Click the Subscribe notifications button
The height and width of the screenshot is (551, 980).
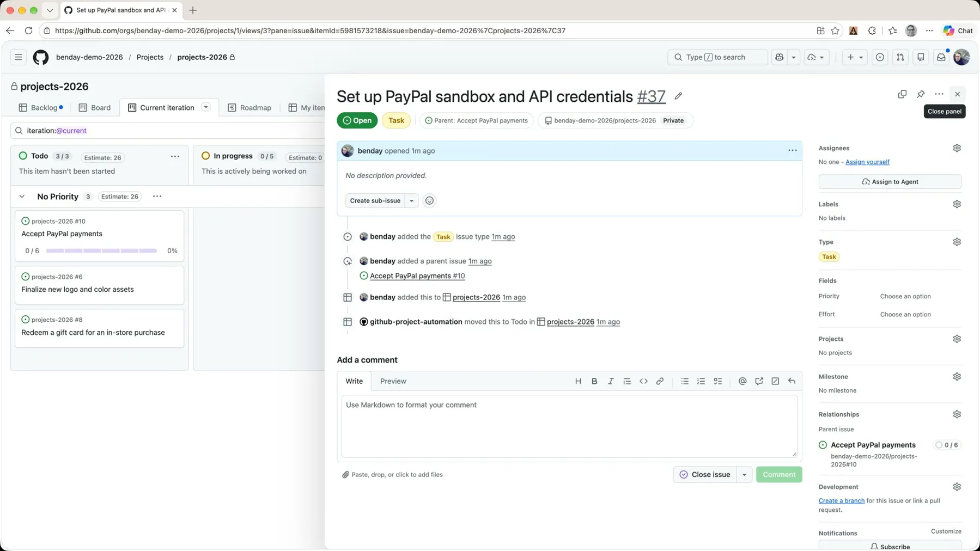[x=890, y=546]
